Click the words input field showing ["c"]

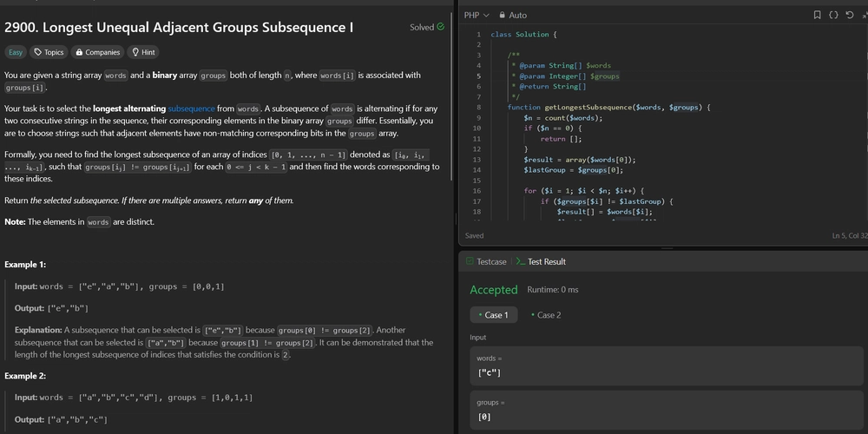point(667,366)
